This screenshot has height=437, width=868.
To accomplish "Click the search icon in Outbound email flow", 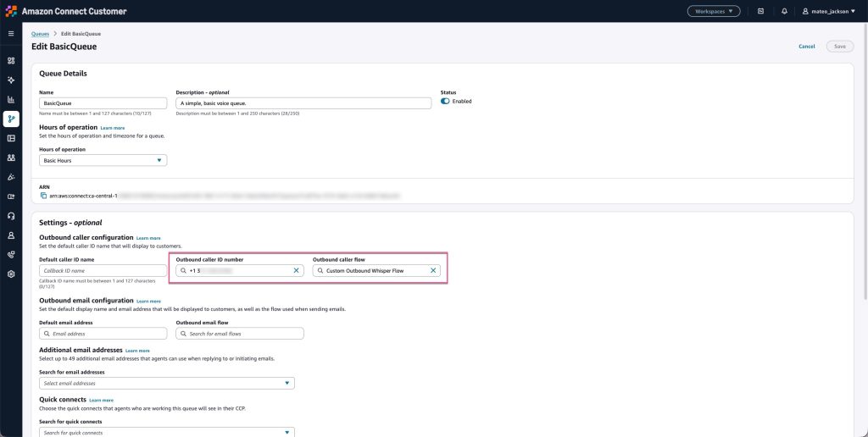I will coord(183,334).
